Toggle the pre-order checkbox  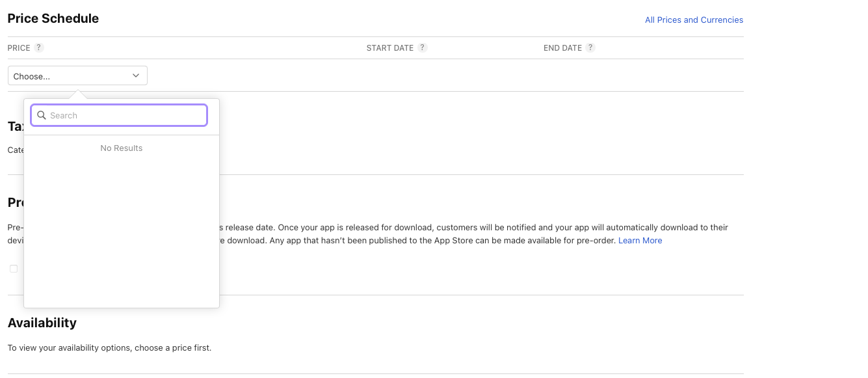coord(14,269)
